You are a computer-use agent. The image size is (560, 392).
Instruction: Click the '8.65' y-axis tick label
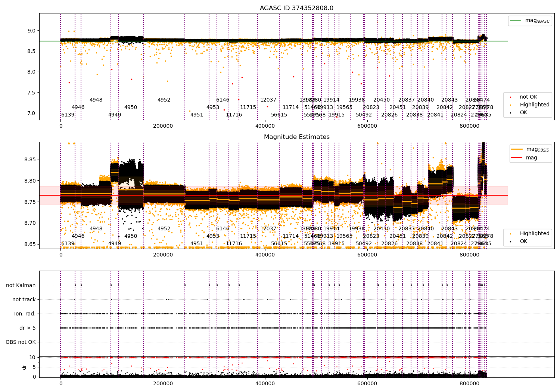(x=30, y=245)
